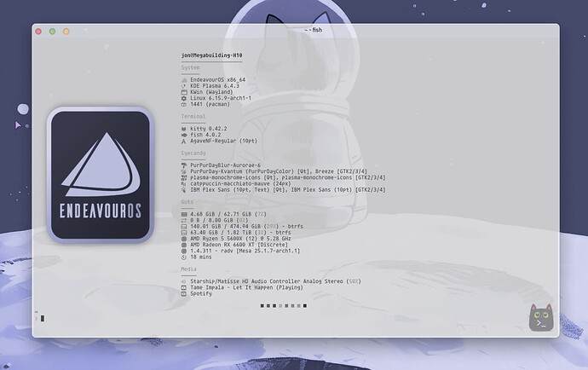This screenshot has height=370, width=588.
Task: Click the cursor icon beside 'catppuccin-macchiato-mauve'
Action: click(x=184, y=184)
